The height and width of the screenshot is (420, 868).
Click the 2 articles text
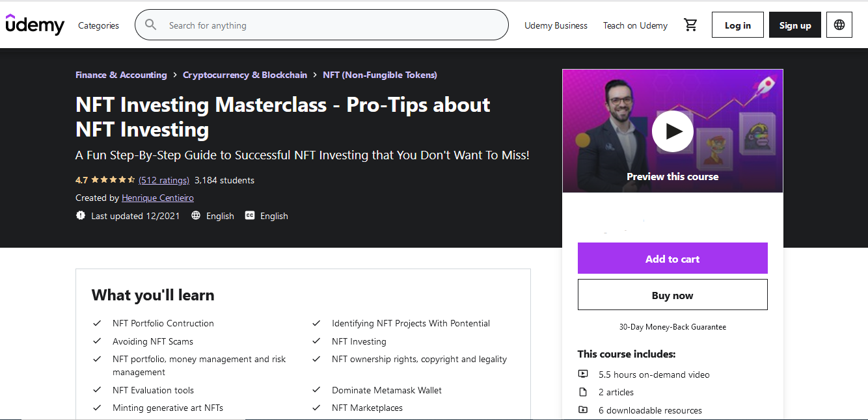[x=616, y=392]
